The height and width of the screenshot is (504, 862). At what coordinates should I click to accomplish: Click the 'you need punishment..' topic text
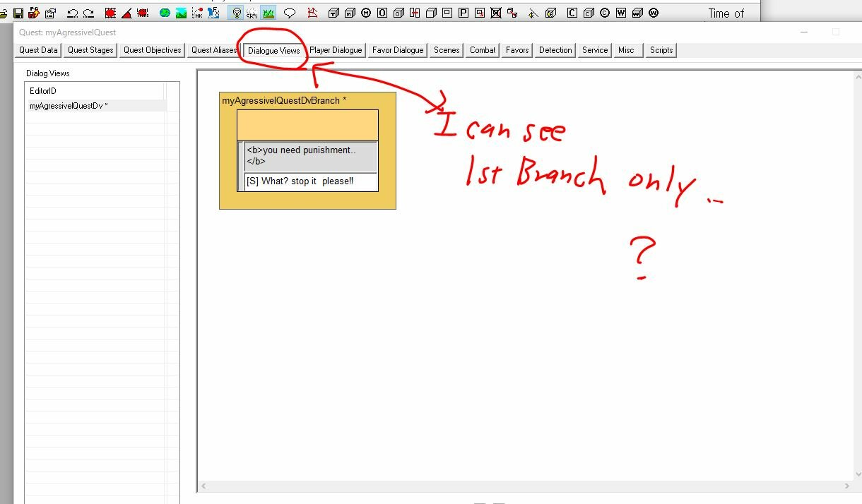(311, 156)
